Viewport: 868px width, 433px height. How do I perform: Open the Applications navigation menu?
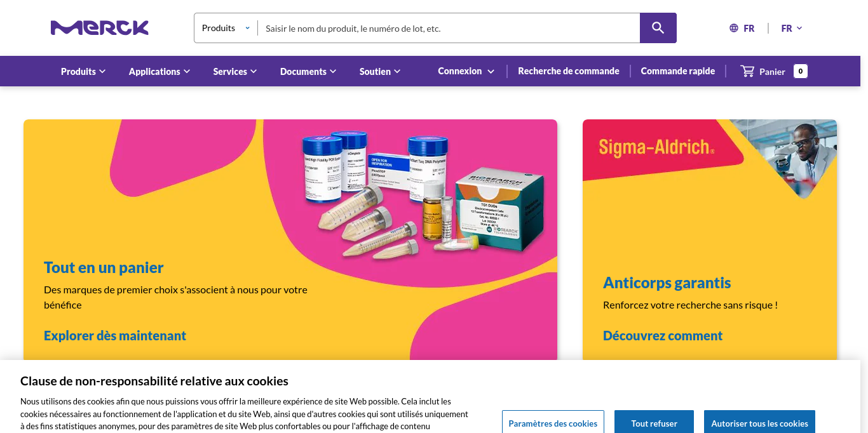(x=159, y=71)
